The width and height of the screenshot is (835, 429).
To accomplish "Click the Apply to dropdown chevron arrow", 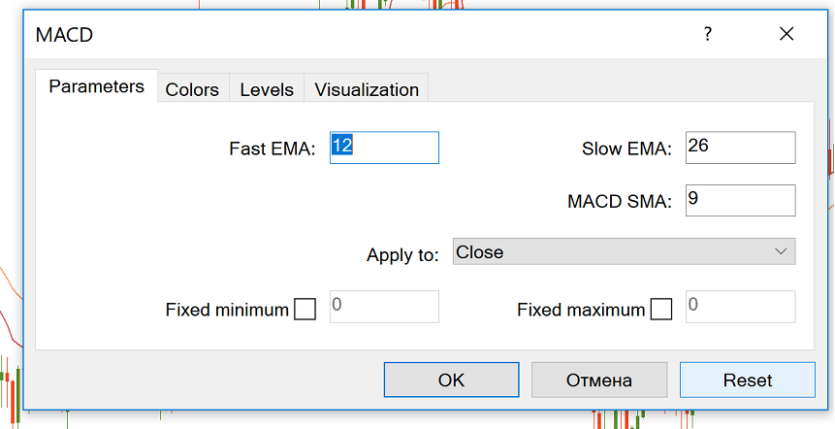I will [x=781, y=252].
